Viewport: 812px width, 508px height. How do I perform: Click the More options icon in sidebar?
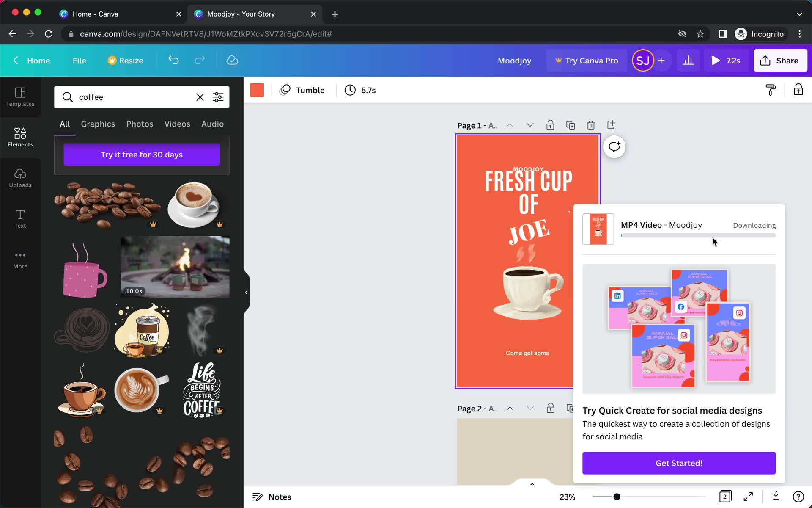(x=20, y=255)
